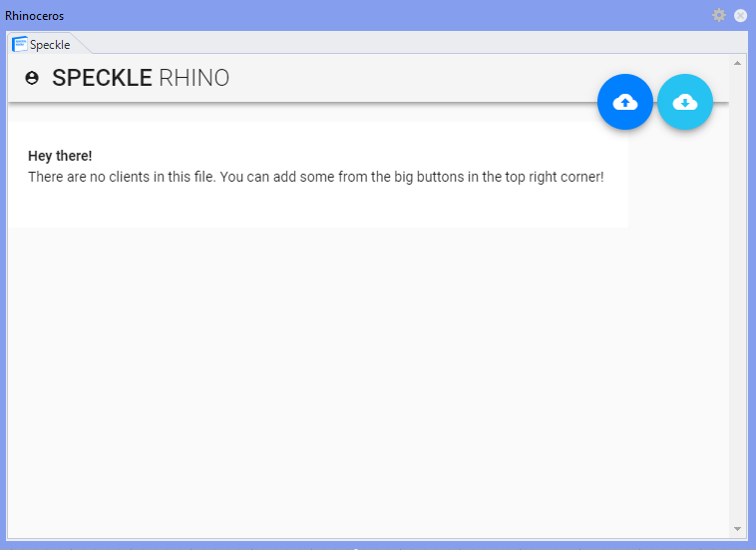The height and width of the screenshot is (550, 756).
Task: Open the account icon beside SPECKLE RHINO
Action: click(32, 78)
